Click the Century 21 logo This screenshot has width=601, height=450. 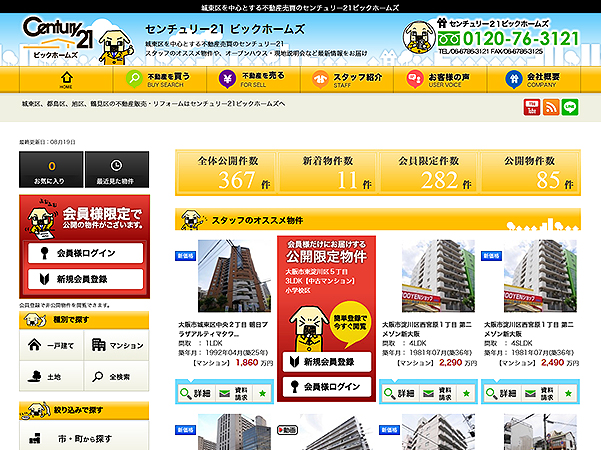coord(57,38)
